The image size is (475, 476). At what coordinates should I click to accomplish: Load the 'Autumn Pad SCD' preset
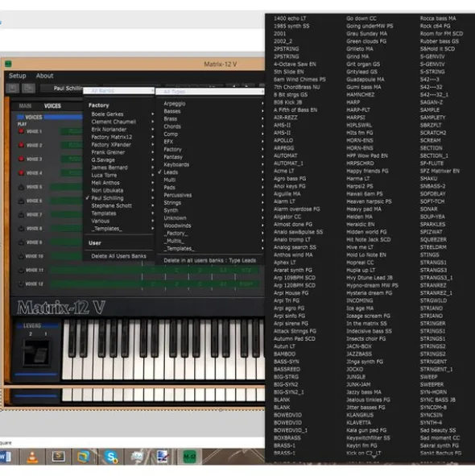[x=295, y=339]
